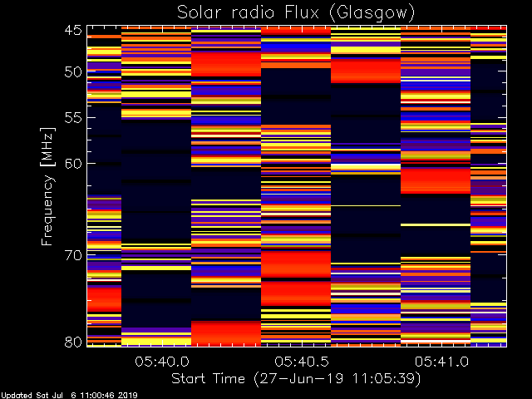Click the "70" frequency tick label
532x399 pixels.
pos(73,255)
